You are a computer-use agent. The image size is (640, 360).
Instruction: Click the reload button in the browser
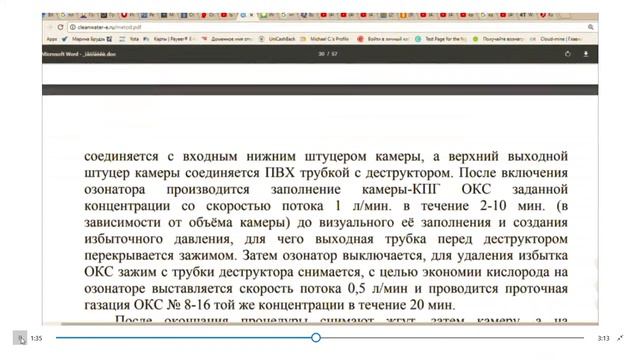click(60, 27)
